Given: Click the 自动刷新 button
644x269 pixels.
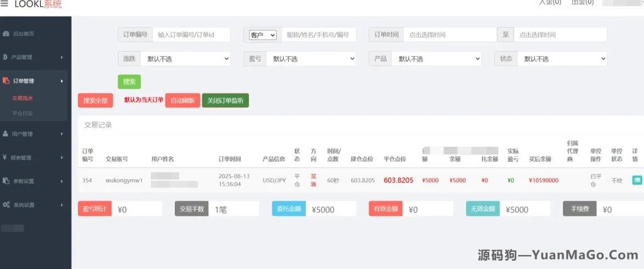Looking at the screenshot, I should (x=182, y=101).
